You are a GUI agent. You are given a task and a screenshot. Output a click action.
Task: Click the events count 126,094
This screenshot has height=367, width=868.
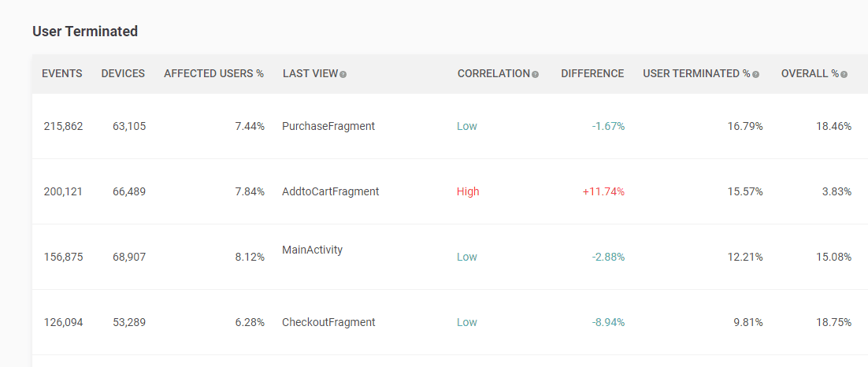63,322
